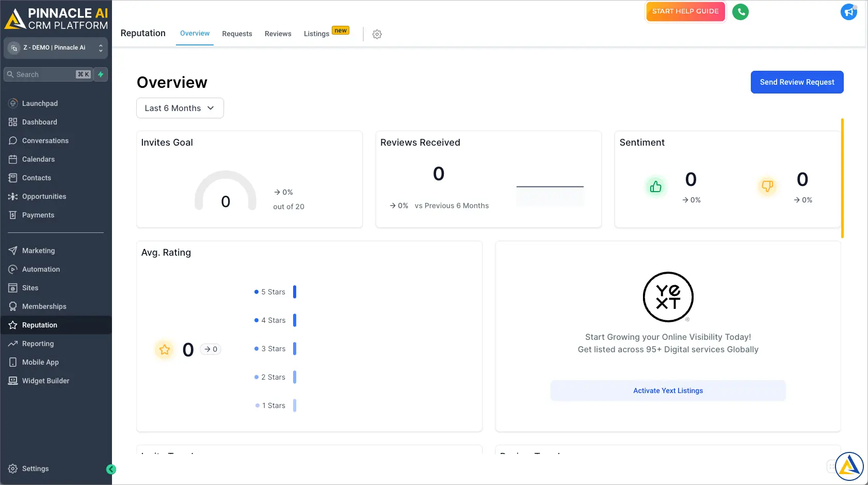Switch to the Reviews tab
The width and height of the screenshot is (868, 485).
click(278, 34)
